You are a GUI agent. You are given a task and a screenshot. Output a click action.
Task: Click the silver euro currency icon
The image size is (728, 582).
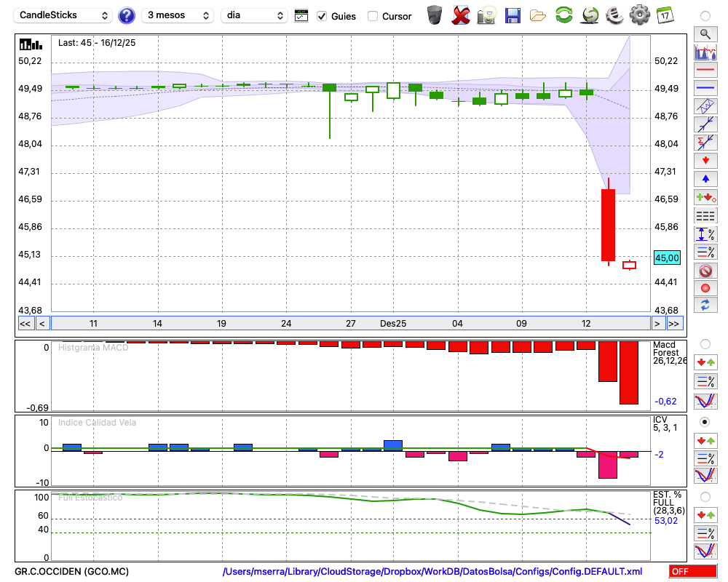pyautogui.click(x=614, y=15)
